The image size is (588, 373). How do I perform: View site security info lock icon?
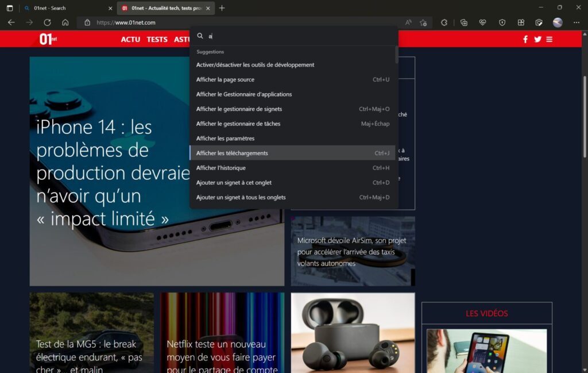(x=87, y=22)
